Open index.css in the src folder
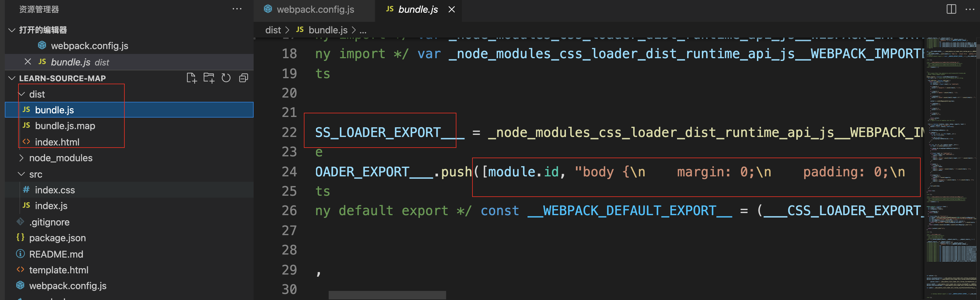The width and height of the screenshot is (980, 300). [129, 190]
